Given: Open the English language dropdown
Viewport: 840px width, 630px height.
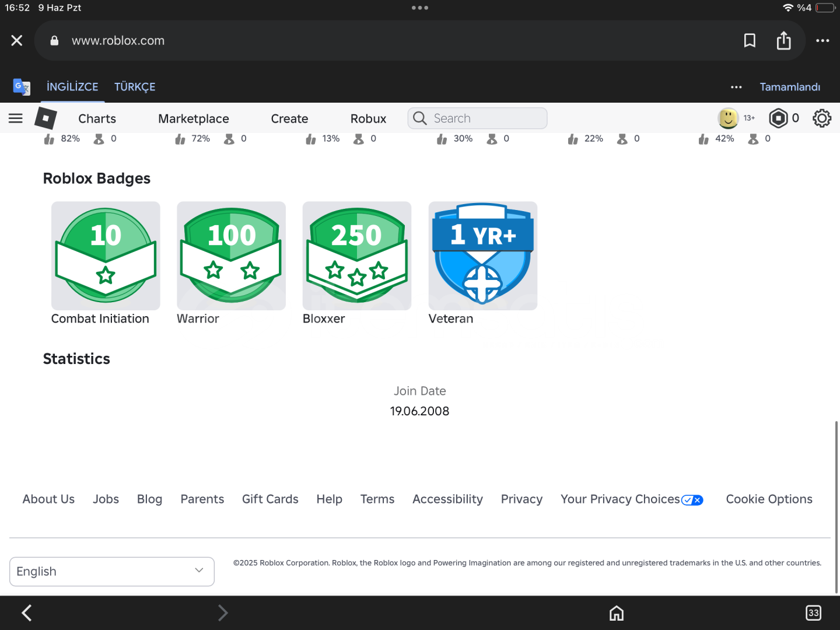Looking at the screenshot, I should click(x=112, y=572).
